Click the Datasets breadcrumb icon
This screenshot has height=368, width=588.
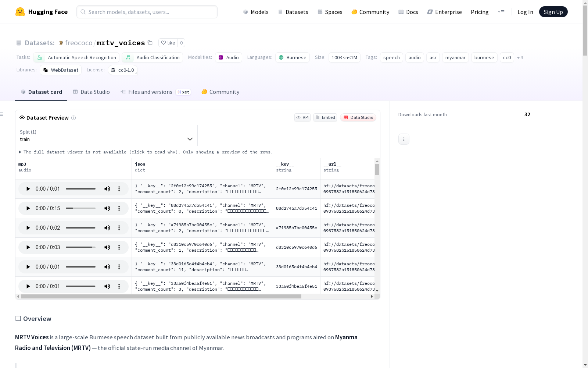(x=19, y=43)
